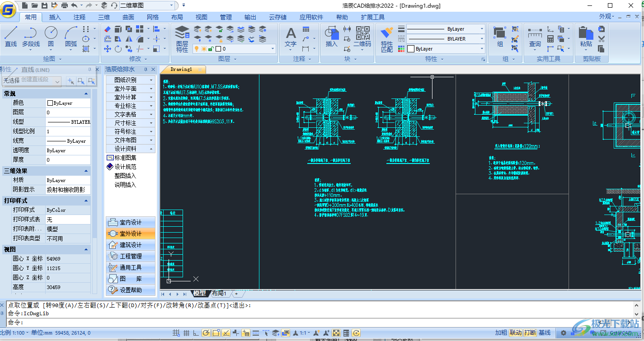Switch to the Drawing1 document tab

(182, 69)
